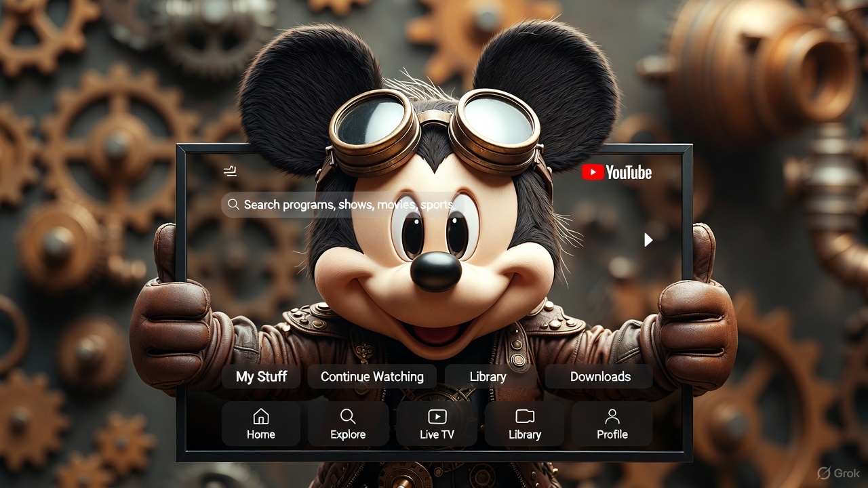The image size is (868, 488).
Task: Open the Library item with the folder icon
Action: click(x=525, y=424)
